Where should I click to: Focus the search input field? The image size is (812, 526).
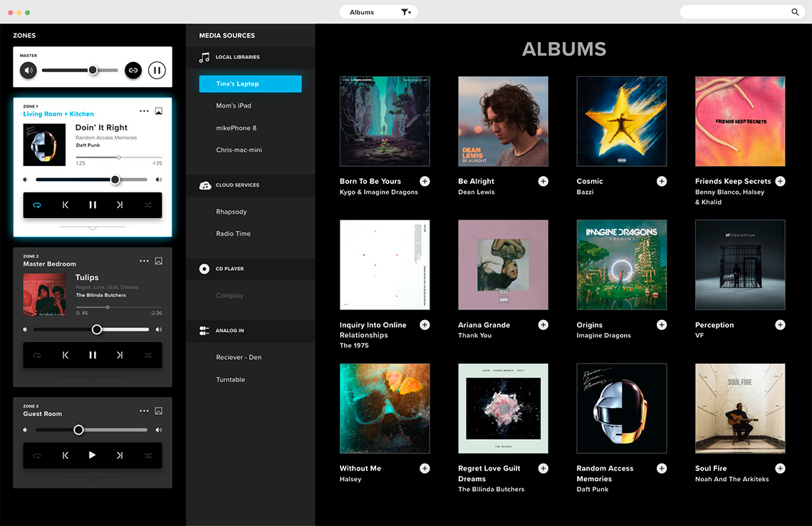[741, 12]
